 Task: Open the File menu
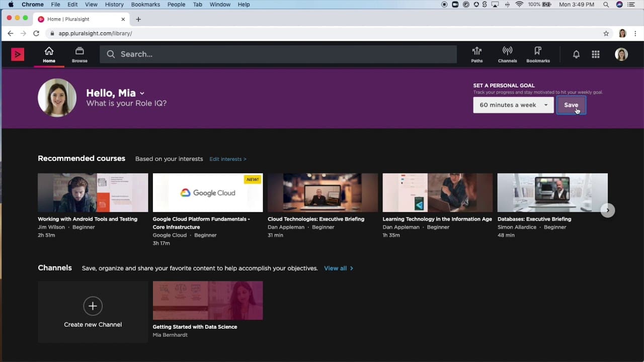click(55, 5)
